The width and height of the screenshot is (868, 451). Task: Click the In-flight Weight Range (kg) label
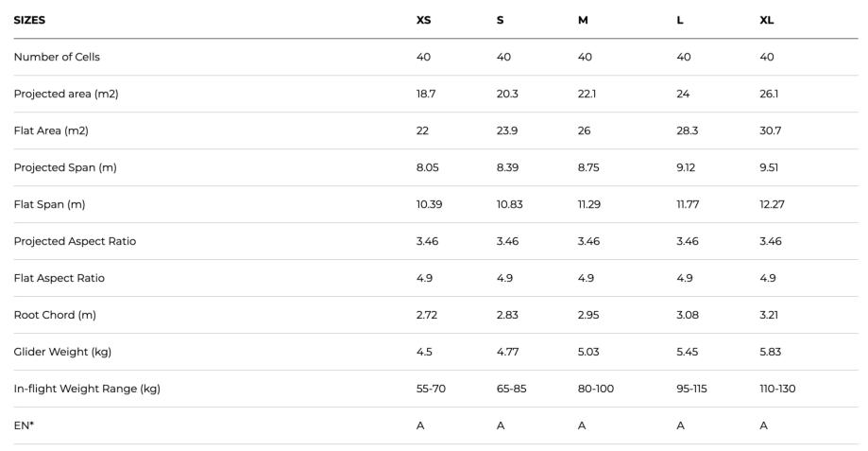coord(87,389)
